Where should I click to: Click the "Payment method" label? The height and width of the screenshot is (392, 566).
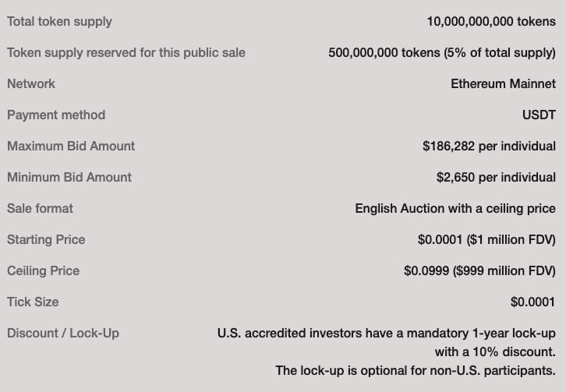click(56, 115)
